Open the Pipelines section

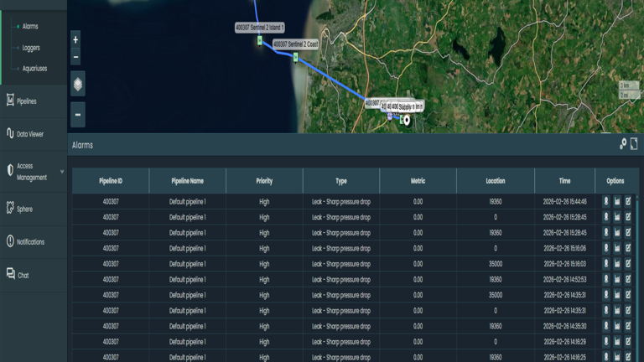click(x=27, y=101)
